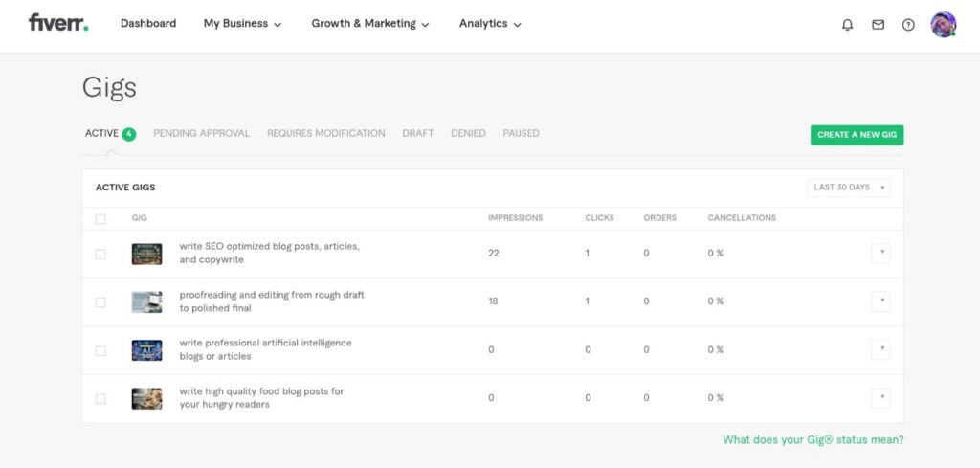This screenshot has height=468, width=980.
Task: Open the SEO blog posts gig thumbnail
Action: pos(146,254)
